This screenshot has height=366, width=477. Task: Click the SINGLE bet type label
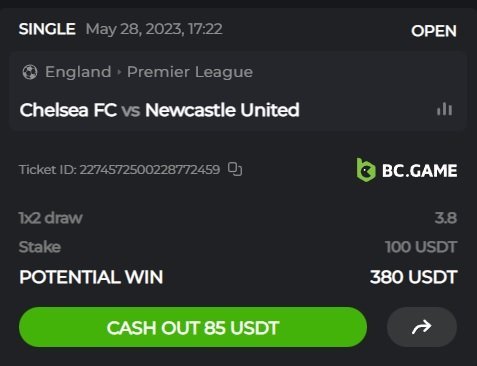pos(47,29)
